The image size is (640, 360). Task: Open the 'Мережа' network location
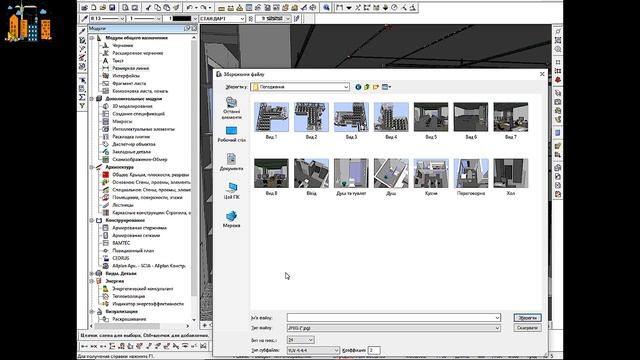(x=231, y=219)
